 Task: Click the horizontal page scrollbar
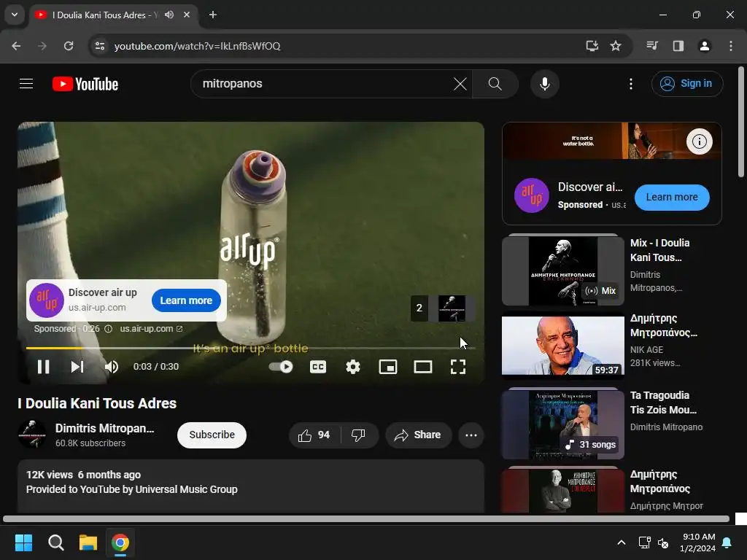pos(366,518)
